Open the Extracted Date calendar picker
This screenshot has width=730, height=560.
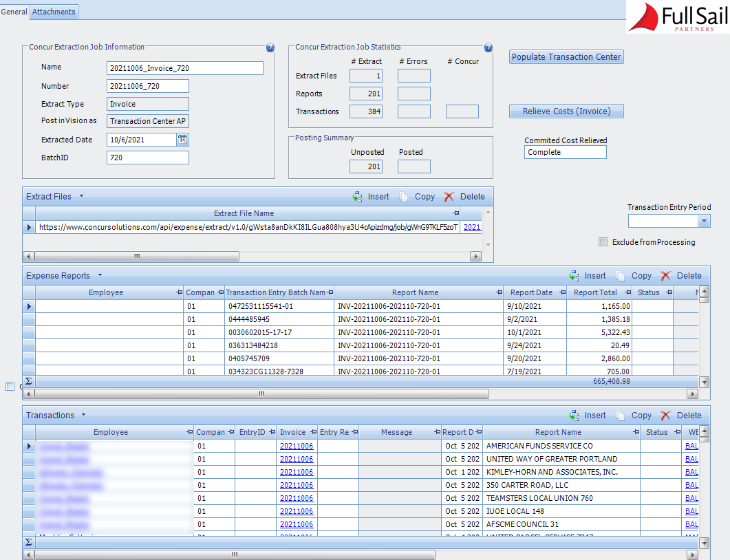[x=182, y=140]
